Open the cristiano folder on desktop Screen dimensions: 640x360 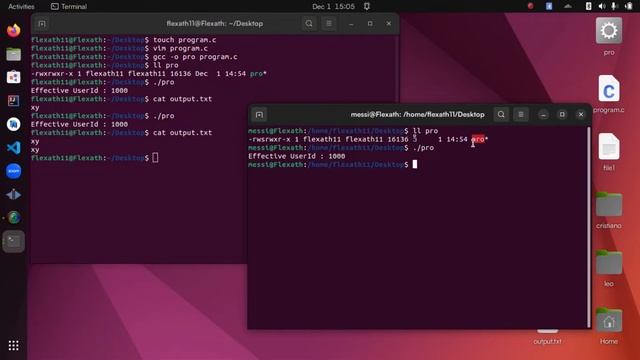pyautogui.click(x=609, y=210)
